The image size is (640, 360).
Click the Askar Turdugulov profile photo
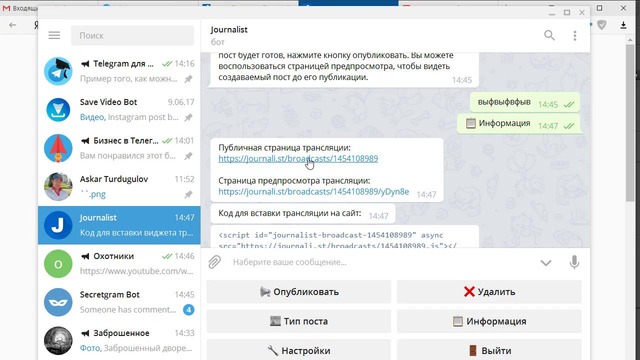point(58,187)
